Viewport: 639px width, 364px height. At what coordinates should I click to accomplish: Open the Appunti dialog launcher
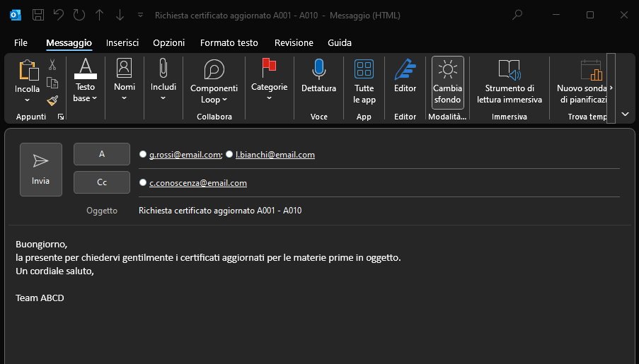pyautogui.click(x=61, y=117)
